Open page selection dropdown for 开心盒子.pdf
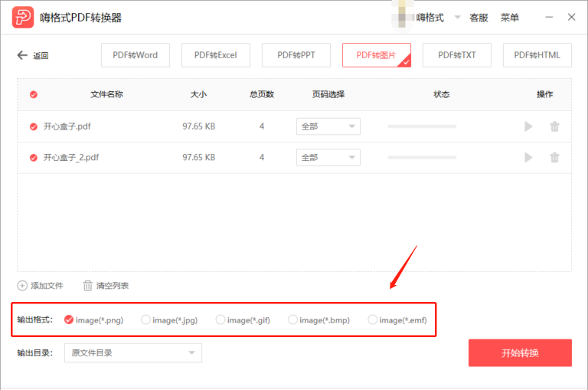Screen dimensions: 588x390 [328, 126]
